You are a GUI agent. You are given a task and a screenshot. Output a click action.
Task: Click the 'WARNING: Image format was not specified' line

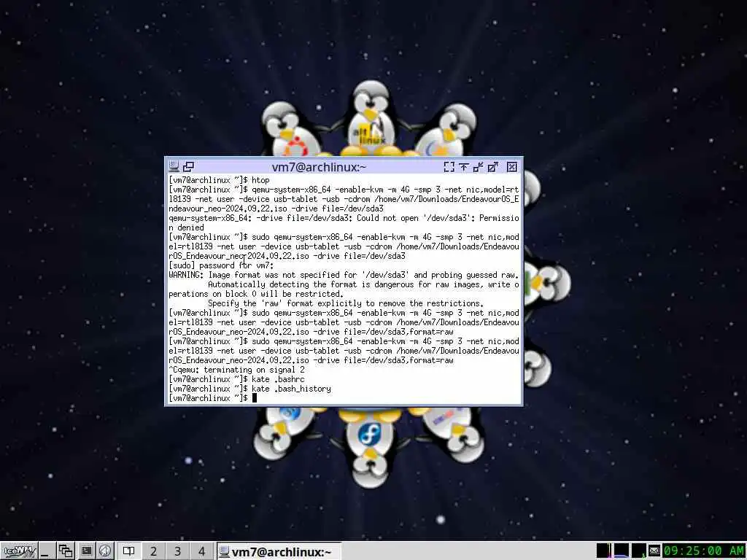pos(344,275)
